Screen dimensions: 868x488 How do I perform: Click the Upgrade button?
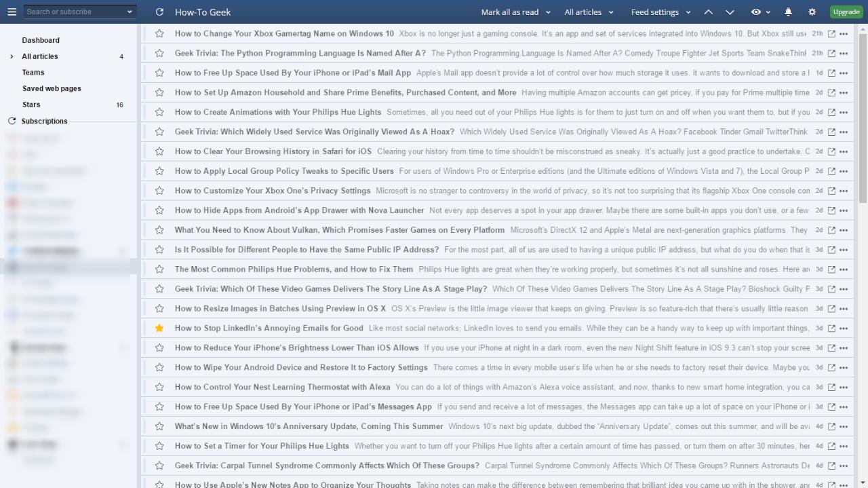(x=846, y=12)
